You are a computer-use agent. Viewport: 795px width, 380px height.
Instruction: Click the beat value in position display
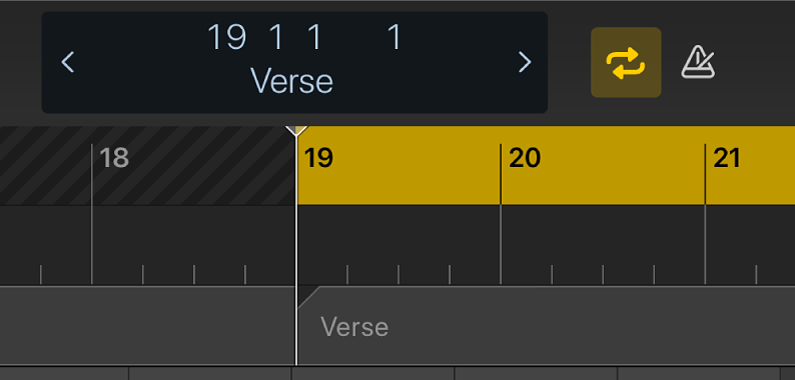tap(276, 37)
